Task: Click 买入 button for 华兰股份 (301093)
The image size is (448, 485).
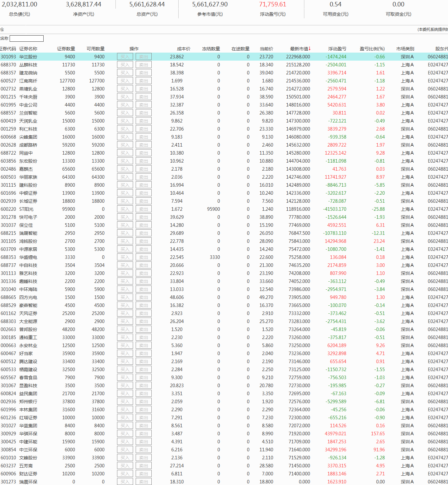Action: pyautogui.click(x=125, y=57)
